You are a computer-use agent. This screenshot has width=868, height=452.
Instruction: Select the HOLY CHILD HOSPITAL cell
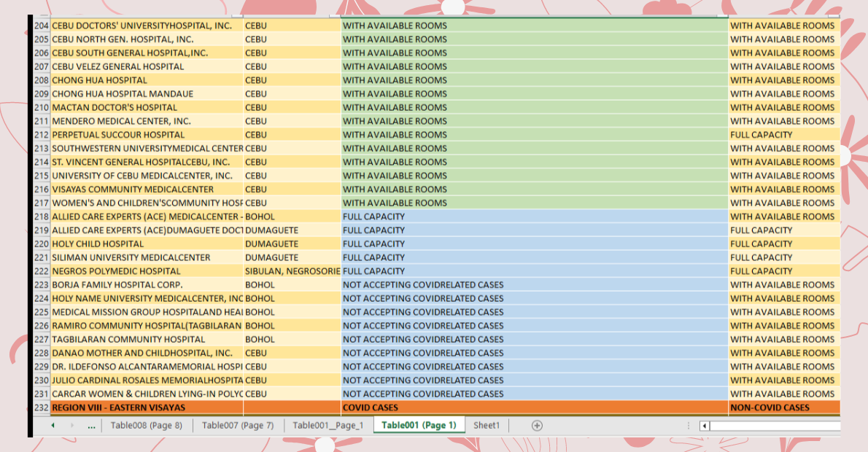coord(147,244)
